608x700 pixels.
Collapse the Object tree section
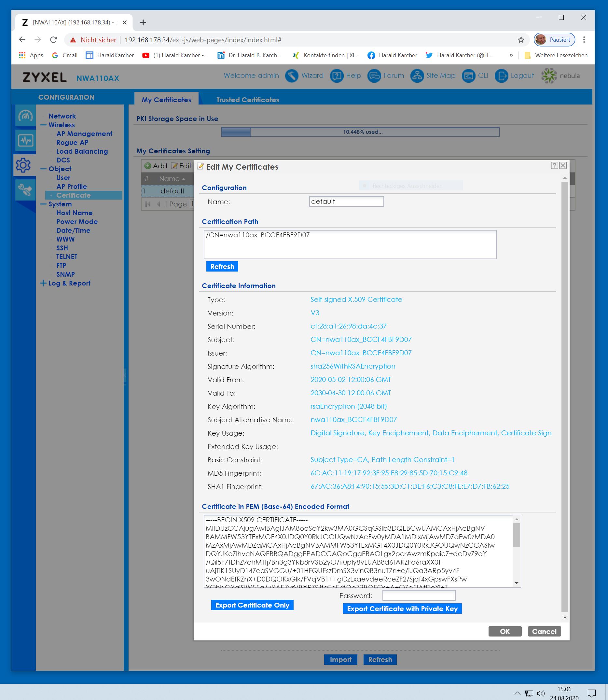[43, 169]
